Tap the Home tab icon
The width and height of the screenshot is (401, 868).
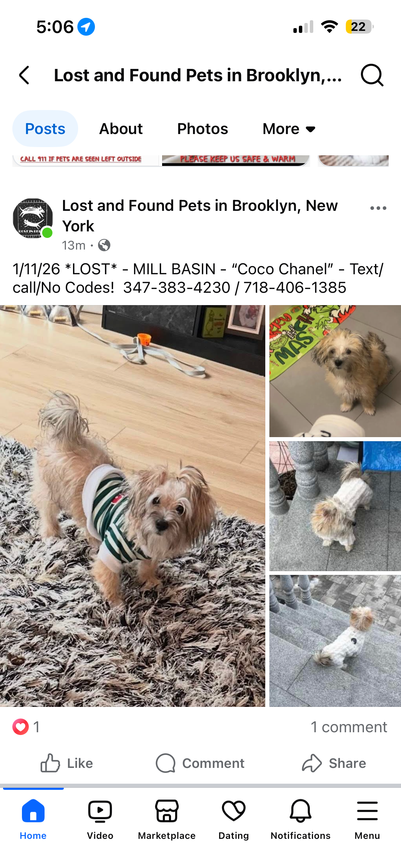pyautogui.click(x=33, y=811)
